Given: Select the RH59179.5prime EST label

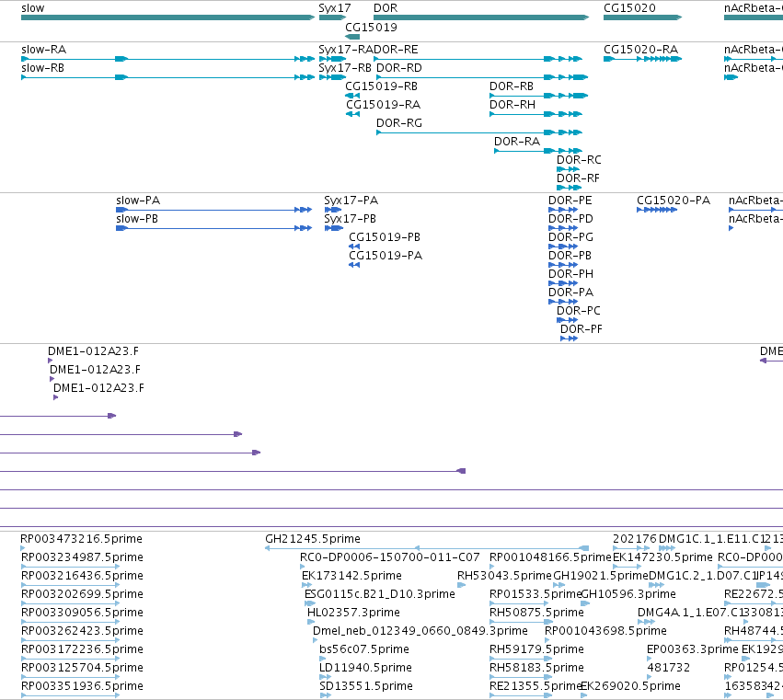Looking at the screenshot, I should coord(536,649).
